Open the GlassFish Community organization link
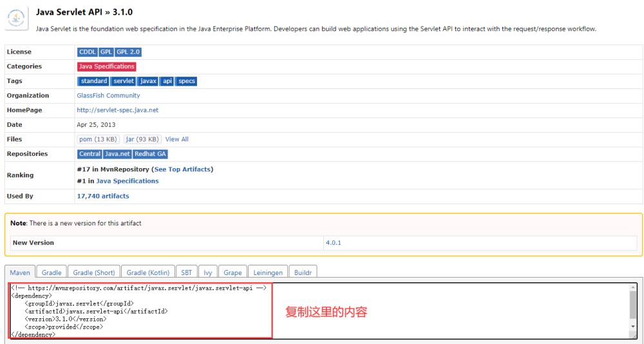This screenshot has width=644, height=344. click(108, 95)
